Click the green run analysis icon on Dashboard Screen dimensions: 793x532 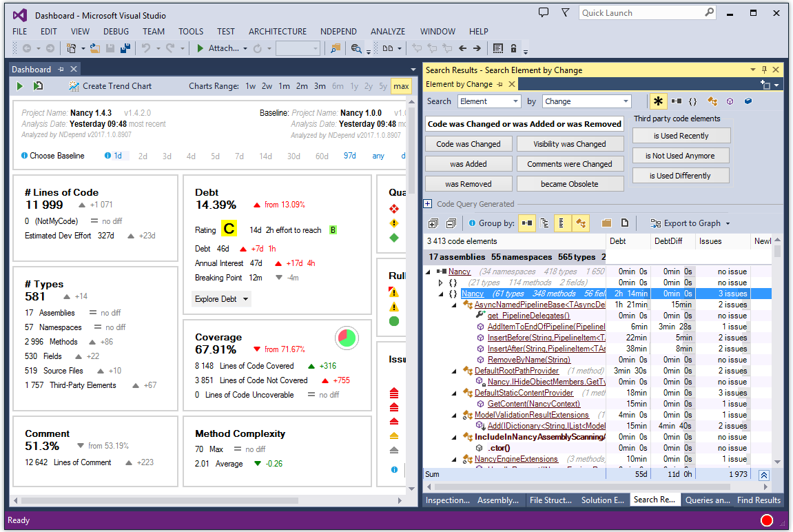point(19,85)
